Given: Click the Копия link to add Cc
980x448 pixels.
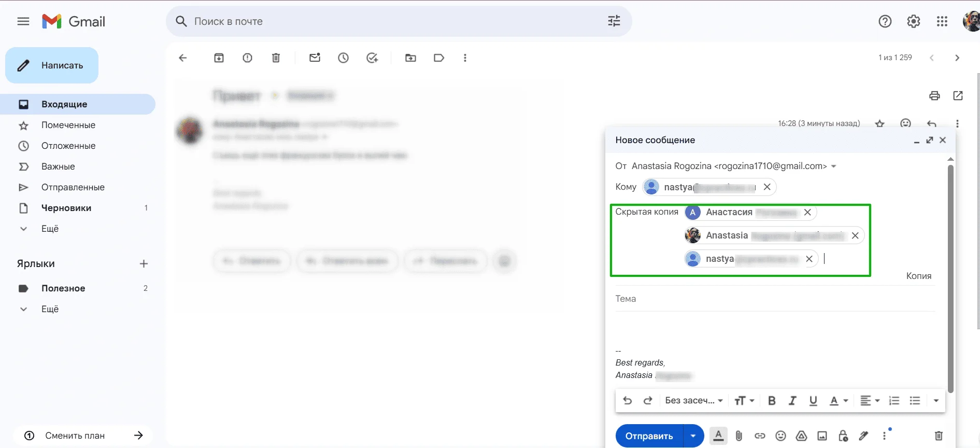Looking at the screenshot, I should click(x=918, y=276).
